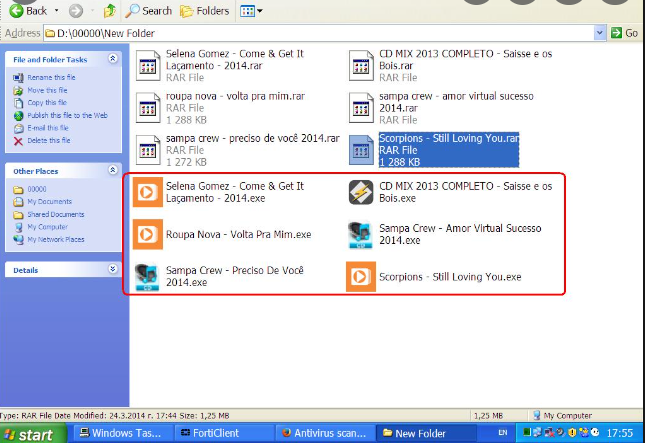Click the Start button

point(32,434)
